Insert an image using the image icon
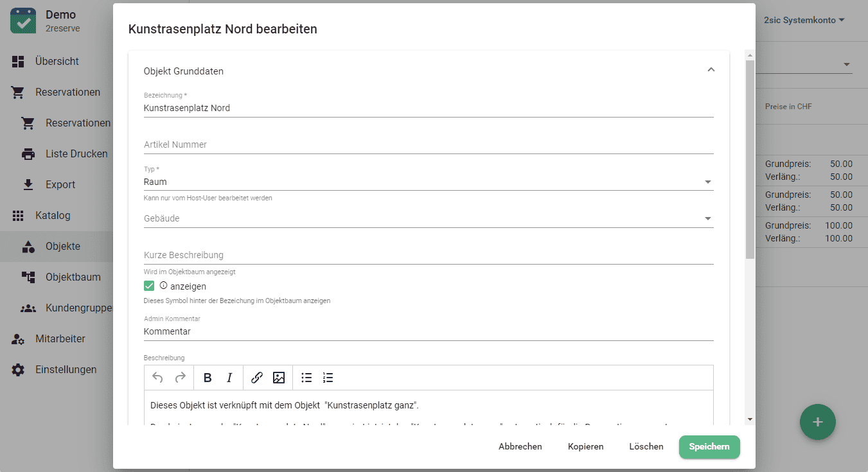The image size is (868, 472). (279, 378)
